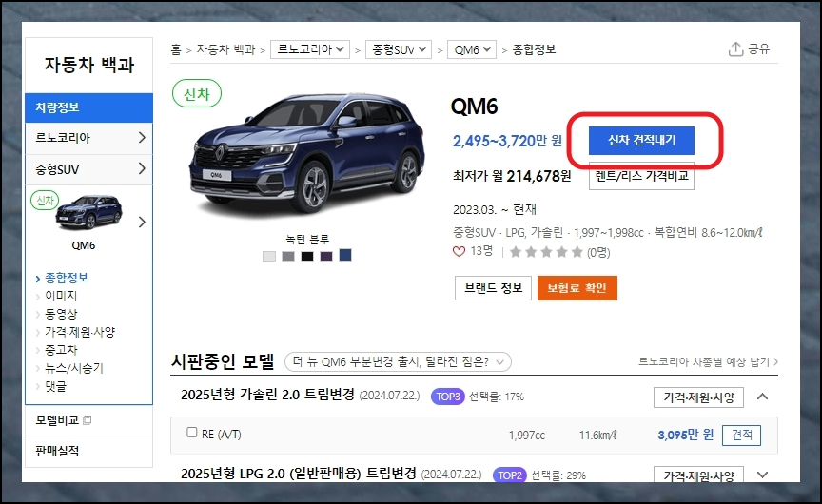The height and width of the screenshot is (504, 822).
Task: Click 가격·제원·사양 button for LPG 2.0
Action: [x=698, y=475]
